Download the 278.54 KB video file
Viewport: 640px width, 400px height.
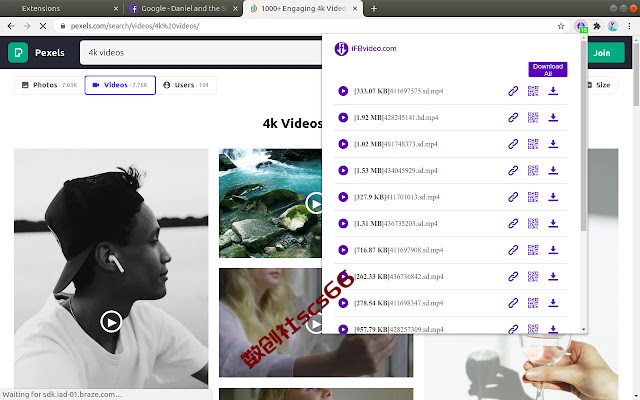(553, 303)
